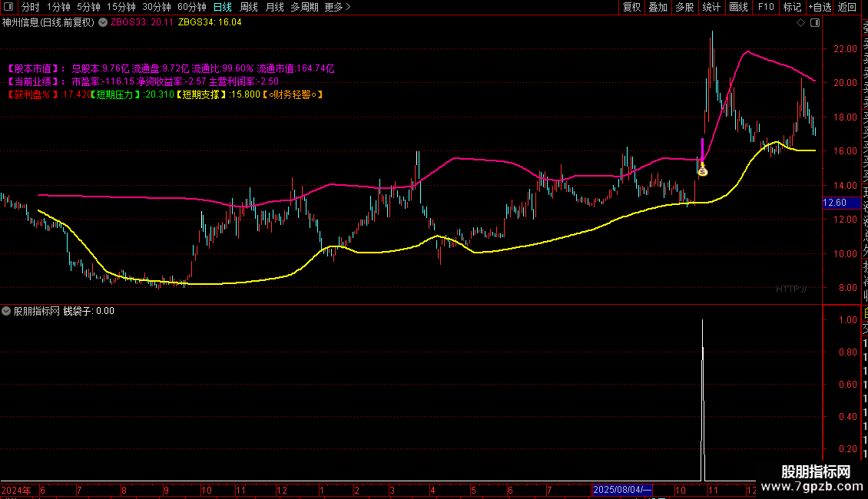Switch to 周线 weekly chart
This screenshot has width=868, height=499.
click(249, 7)
